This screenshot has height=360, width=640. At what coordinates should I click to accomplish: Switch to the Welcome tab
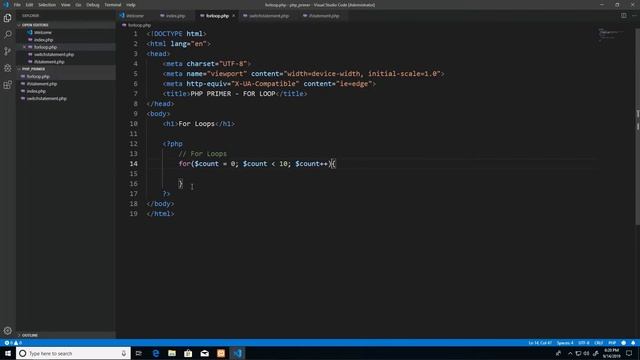coord(135,16)
